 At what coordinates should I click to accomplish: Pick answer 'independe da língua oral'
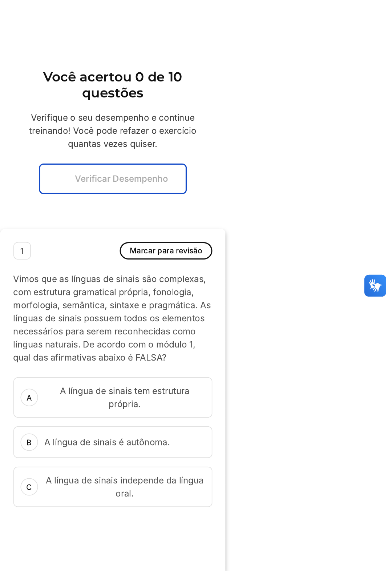(124, 487)
